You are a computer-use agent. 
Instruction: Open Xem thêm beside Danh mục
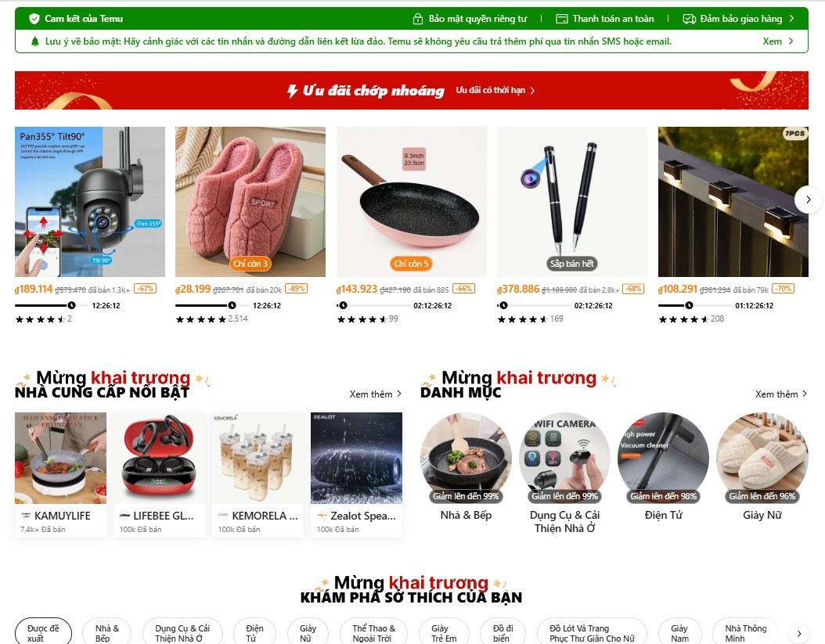(x=781, y=394)
